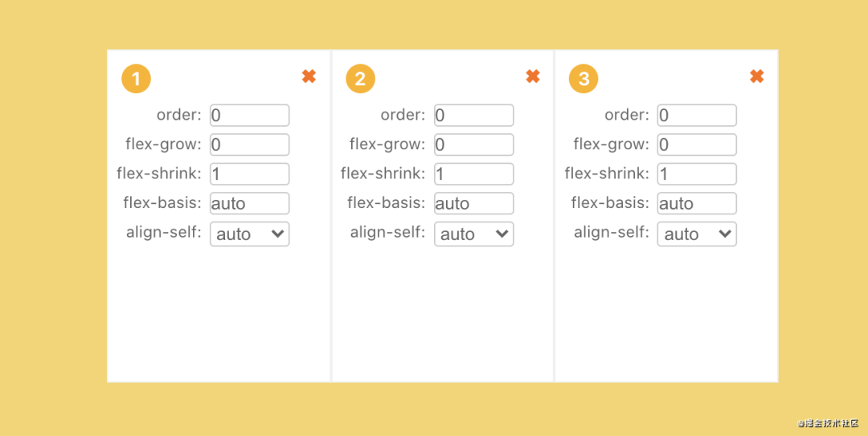Screen dimensions: 868x436
Task: Click the orange number 3 badge
Action: coord(583,79)
